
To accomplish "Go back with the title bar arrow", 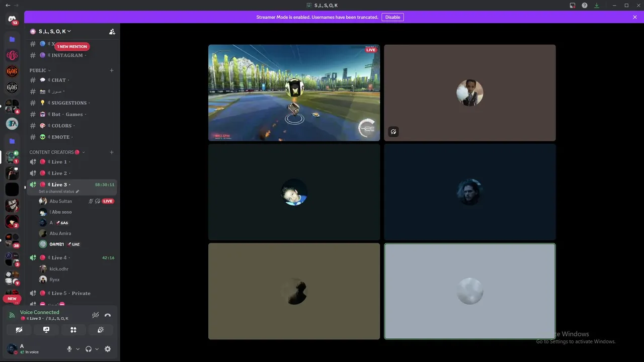I will (8, 5).
